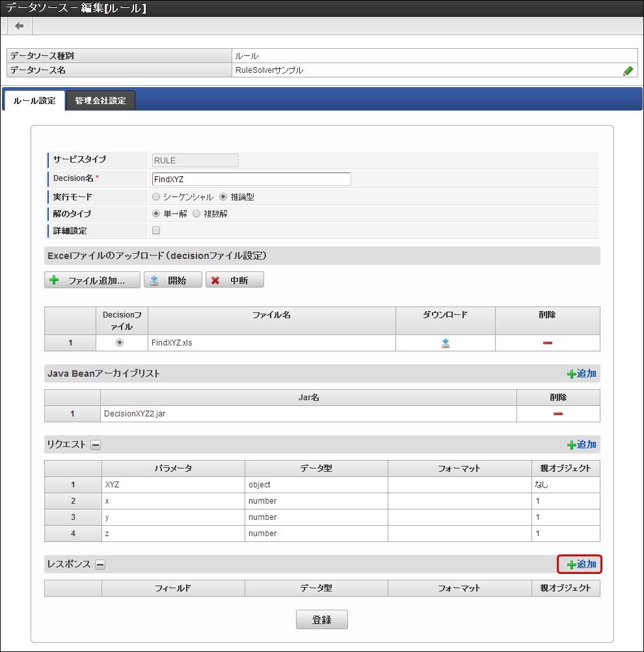Delete FindXYZ.xls using red minus icon
The height and width of the screenshot is (652, 644).
click(x=548, y=343)
